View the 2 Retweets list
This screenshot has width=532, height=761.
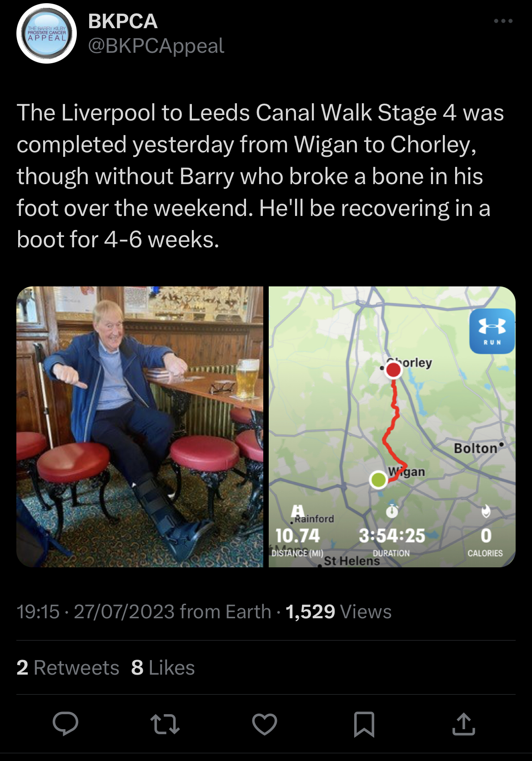coord(68,668)
